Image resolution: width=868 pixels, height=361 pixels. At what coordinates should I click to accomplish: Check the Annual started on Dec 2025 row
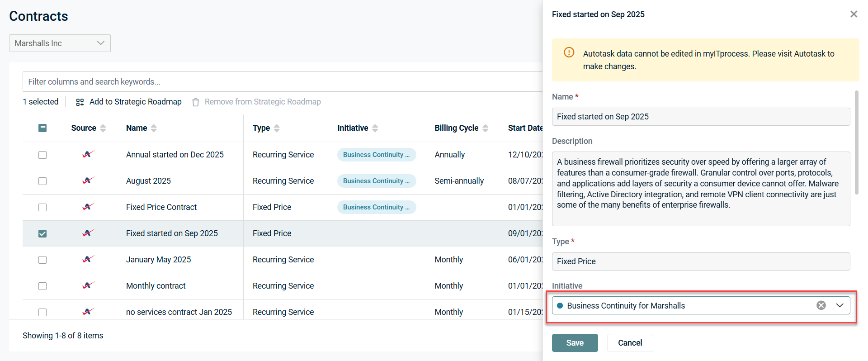point(42,155)
